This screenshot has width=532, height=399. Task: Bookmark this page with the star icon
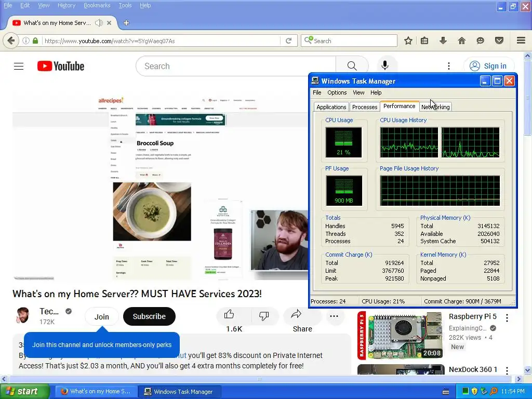[x=408, y=41]
